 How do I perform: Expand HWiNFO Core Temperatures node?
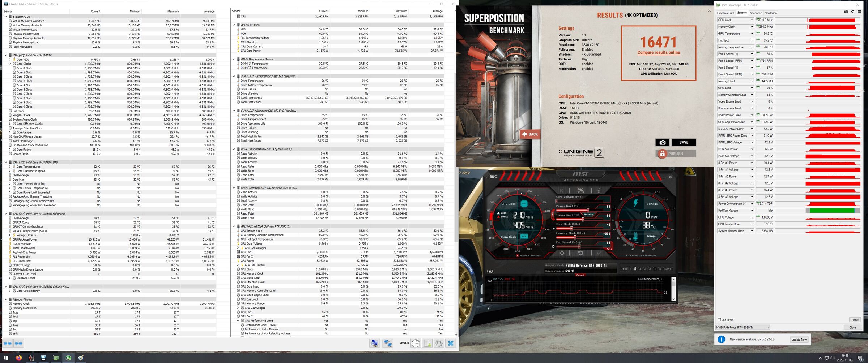pyautogui.click(x=10, y=167)
